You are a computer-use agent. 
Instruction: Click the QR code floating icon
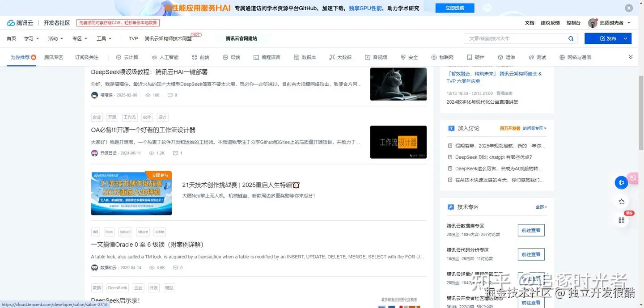click(x=621, y=220)
